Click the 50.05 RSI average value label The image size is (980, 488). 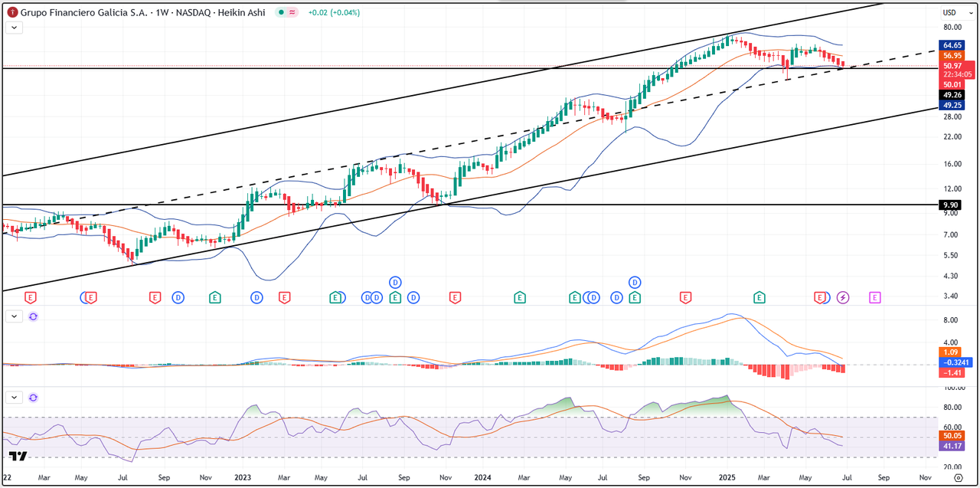click(x=952, y=435)
